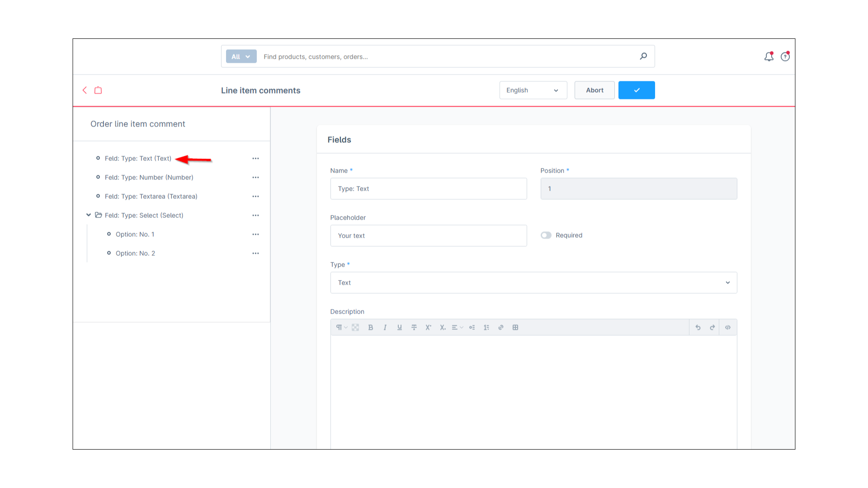Open the Type dropdown menu

533,282
